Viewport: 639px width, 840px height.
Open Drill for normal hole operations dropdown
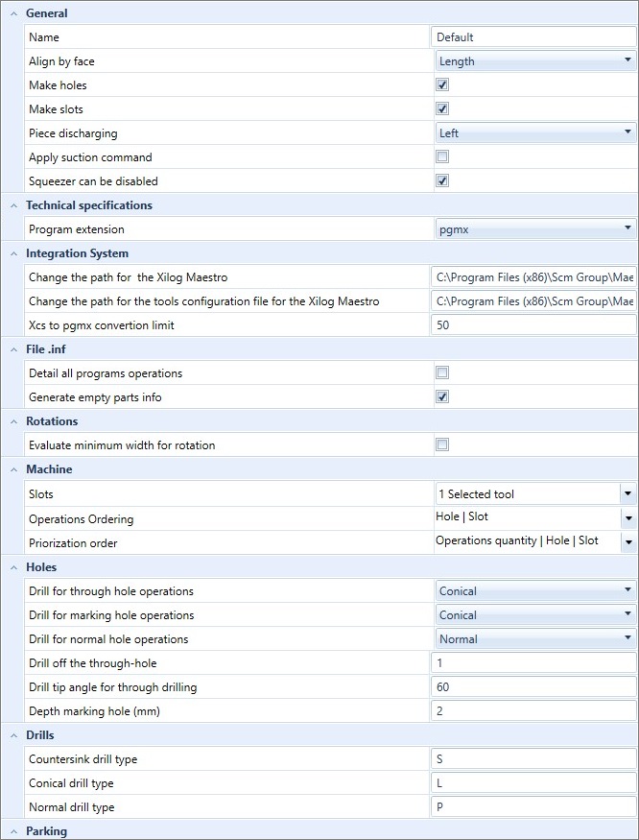[535, 638]
